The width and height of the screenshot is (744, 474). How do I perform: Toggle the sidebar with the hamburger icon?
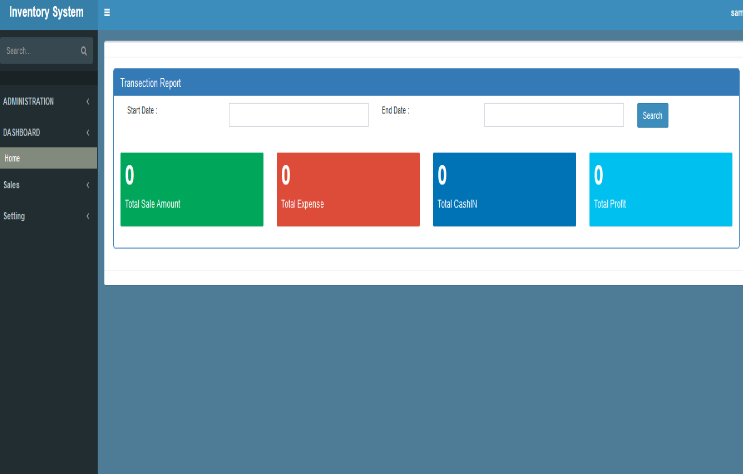[107, 13]
